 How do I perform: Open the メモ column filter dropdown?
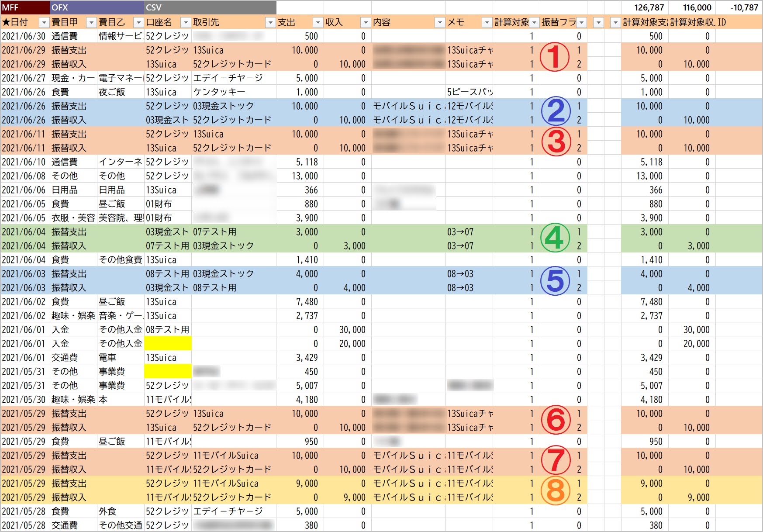487,22
